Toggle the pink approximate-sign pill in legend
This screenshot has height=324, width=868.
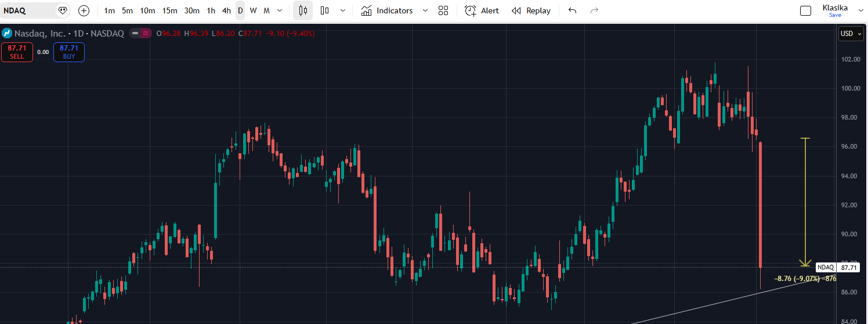click(x=146, y=34)
